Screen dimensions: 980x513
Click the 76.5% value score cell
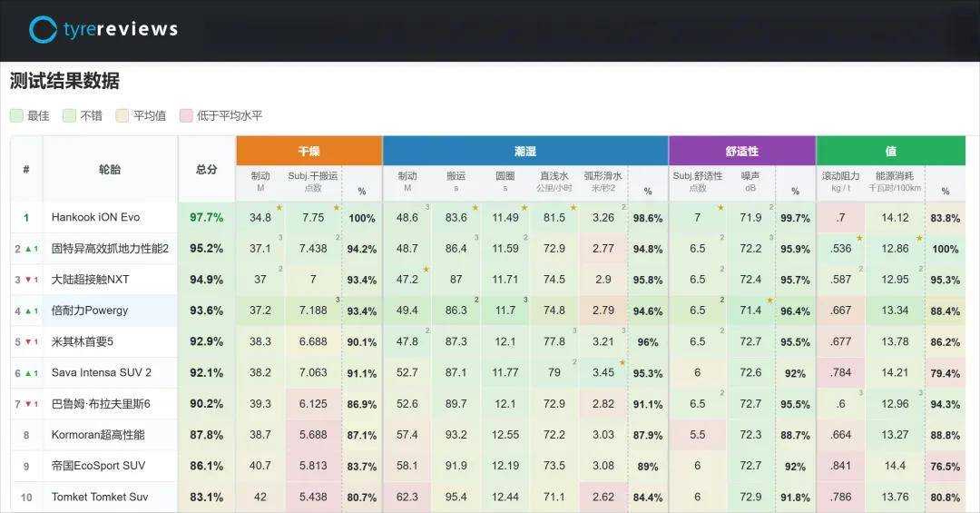pyautogui.click(x=945, y=466)
